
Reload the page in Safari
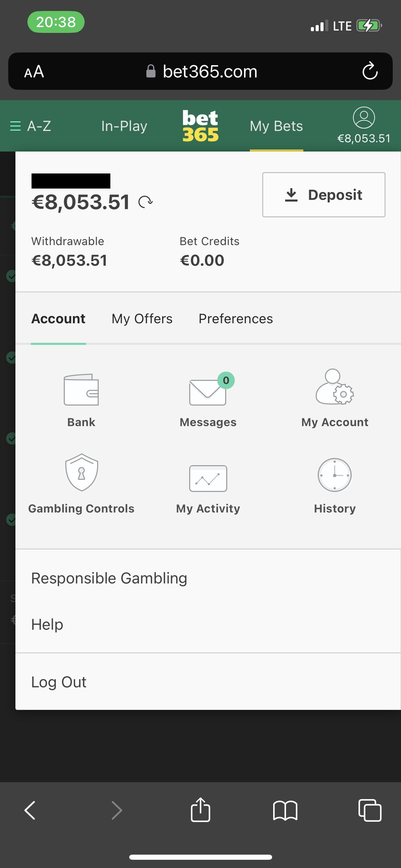pos(370,71)
